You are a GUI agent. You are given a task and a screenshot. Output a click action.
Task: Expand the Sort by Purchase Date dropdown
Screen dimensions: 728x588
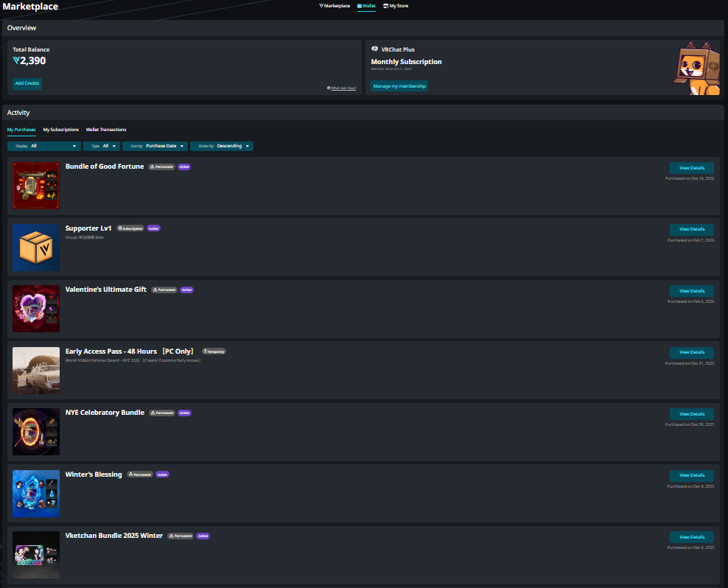[x=155, y=146]
